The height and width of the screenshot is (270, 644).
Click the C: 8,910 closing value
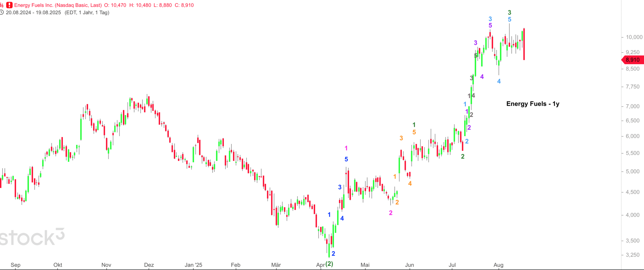pos(184,5)
